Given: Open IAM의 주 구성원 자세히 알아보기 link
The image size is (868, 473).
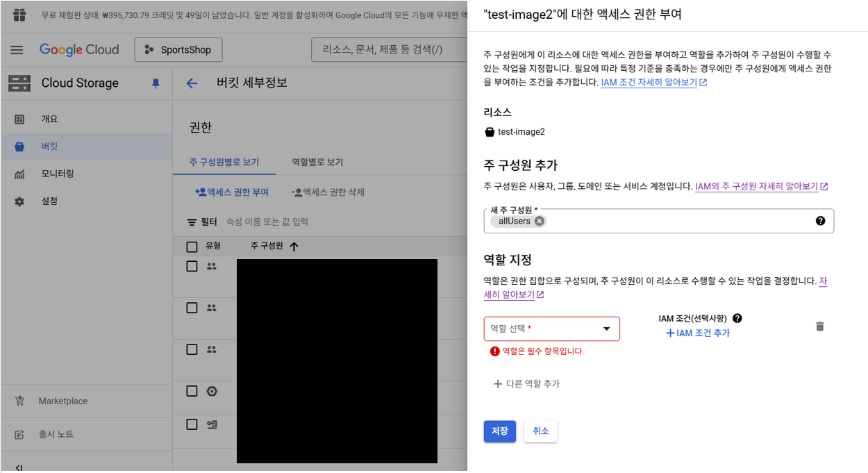Looking at the screenshot, I should click(x=761, y=186).
